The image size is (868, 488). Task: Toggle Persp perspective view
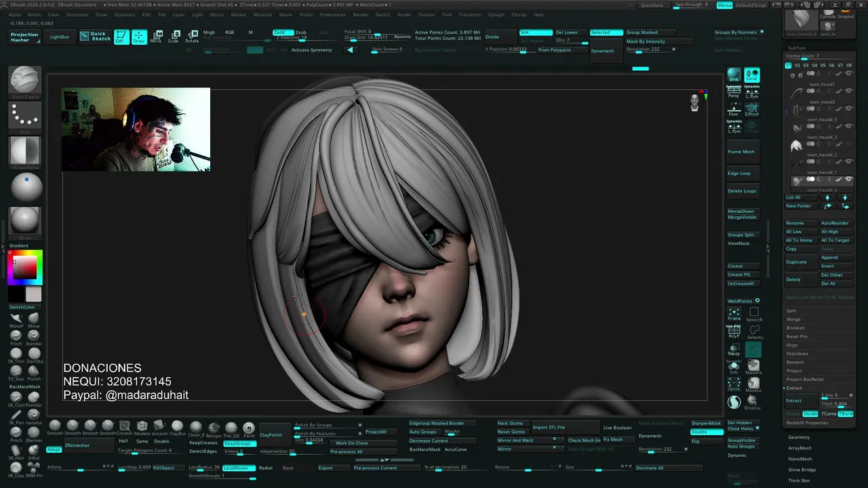click(x=734, y=93)
